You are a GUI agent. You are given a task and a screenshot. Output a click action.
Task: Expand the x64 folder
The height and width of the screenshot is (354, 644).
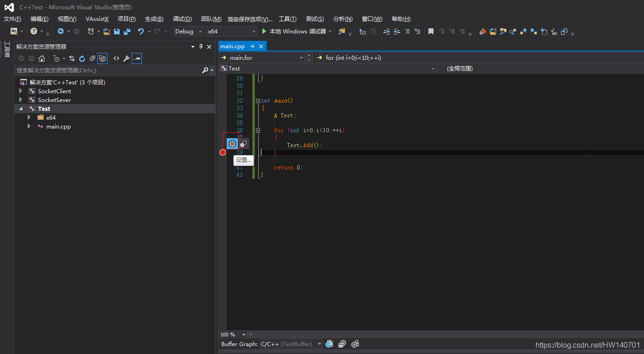point(29,117)
